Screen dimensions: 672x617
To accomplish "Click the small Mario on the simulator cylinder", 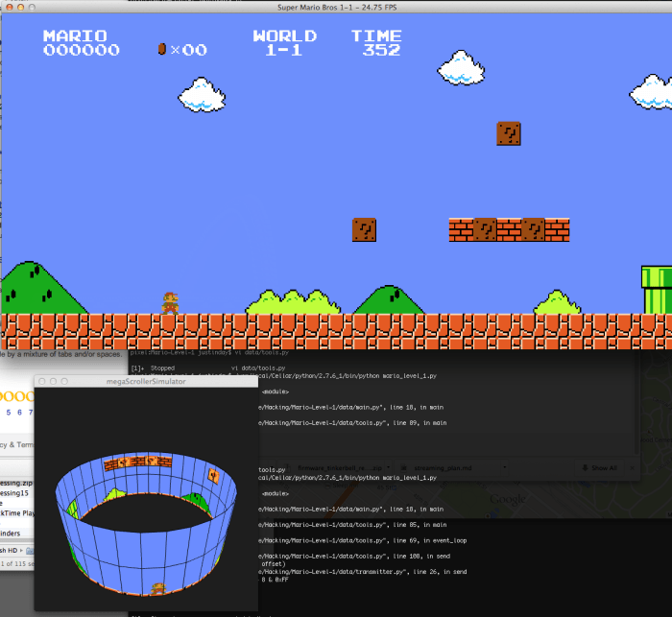I will 157,587.
